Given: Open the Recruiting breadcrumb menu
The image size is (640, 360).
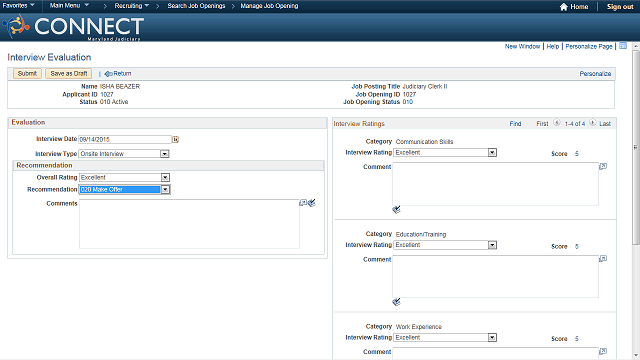Looking at the screenshot, I should pyautogui.click(x=131, y=6).
